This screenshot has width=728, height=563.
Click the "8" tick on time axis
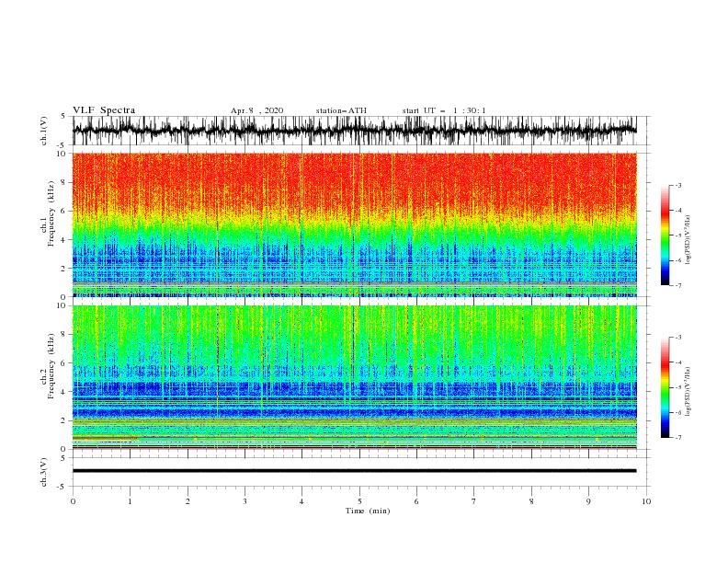(x=531, y=501)
